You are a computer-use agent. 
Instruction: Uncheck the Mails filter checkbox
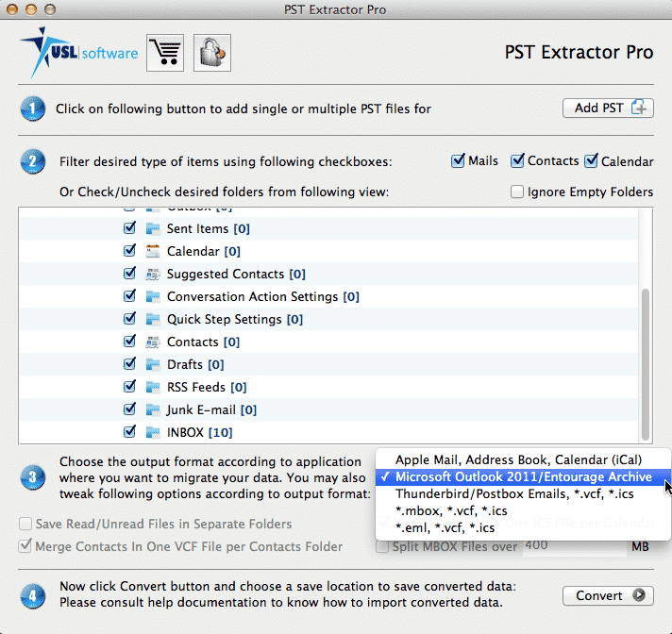pos(458,161)
